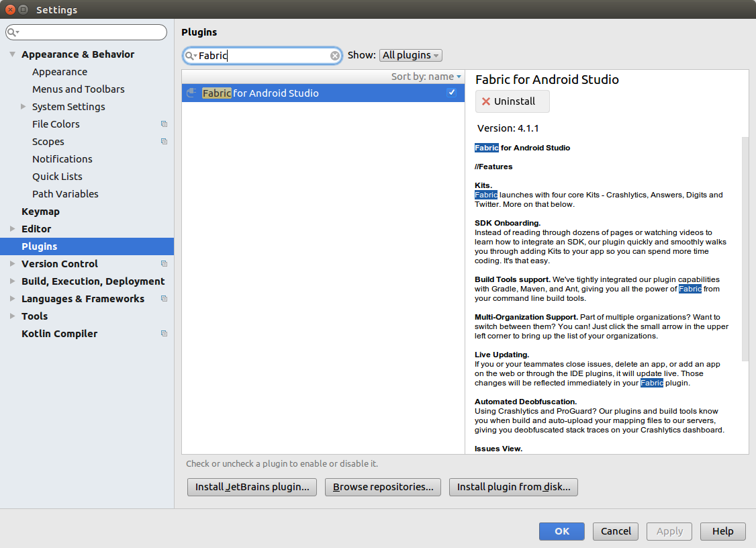Click project-level icon next to Scopes
This screenshot has width=756, height=548.
point(164,142)
